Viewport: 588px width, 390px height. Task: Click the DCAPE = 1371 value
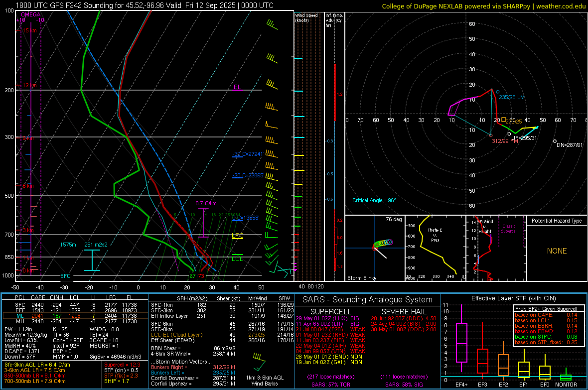pos(22,351)
